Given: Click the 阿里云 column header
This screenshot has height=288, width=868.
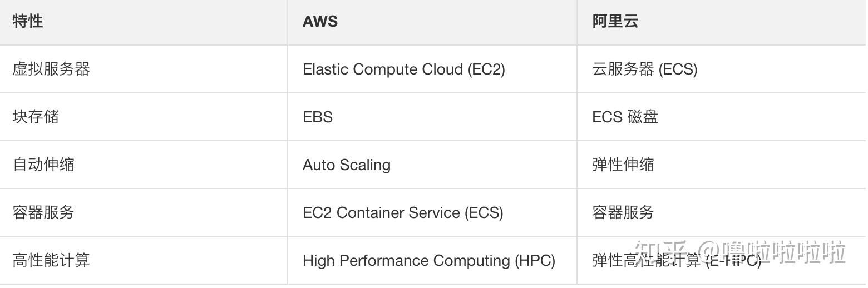Looking at the screenshot, I should tap(615, 22).
